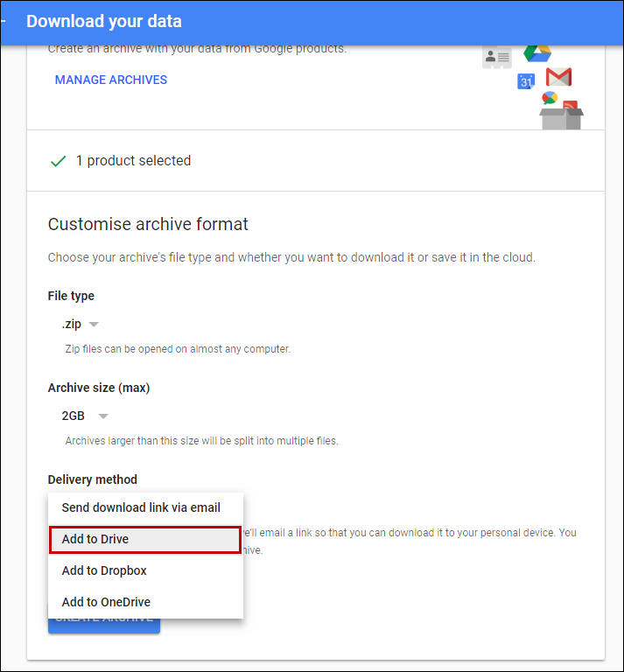Viewport: 624px width, 672px height.
Task: Choose Send download link via email
Action: (x=141, y=507)
